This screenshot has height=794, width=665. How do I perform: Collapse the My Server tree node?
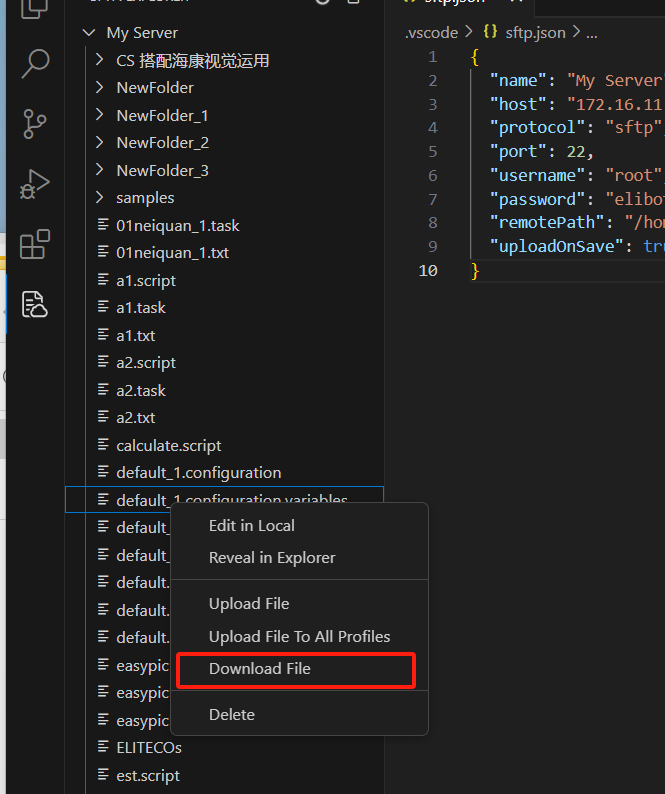89,33
